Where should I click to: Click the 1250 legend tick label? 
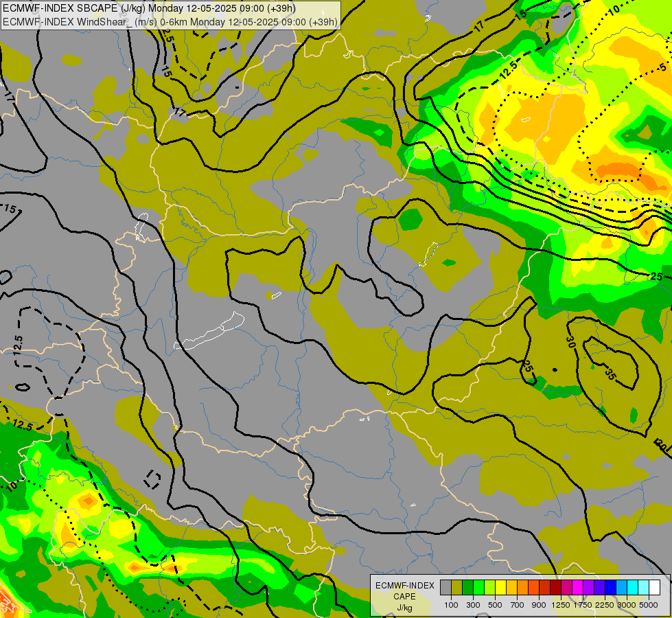point(561,605)
